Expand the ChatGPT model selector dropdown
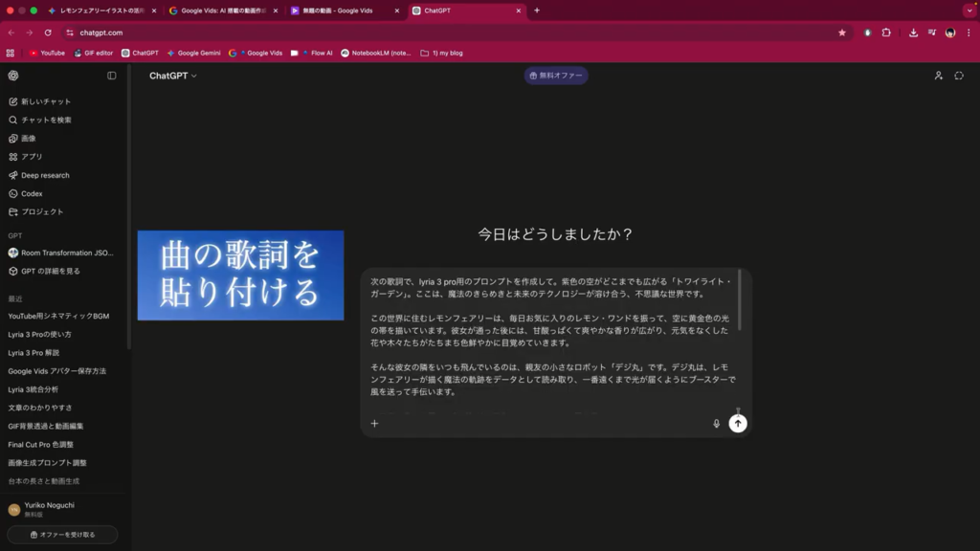This screenshot has width=980, height=551. (172, 76)
